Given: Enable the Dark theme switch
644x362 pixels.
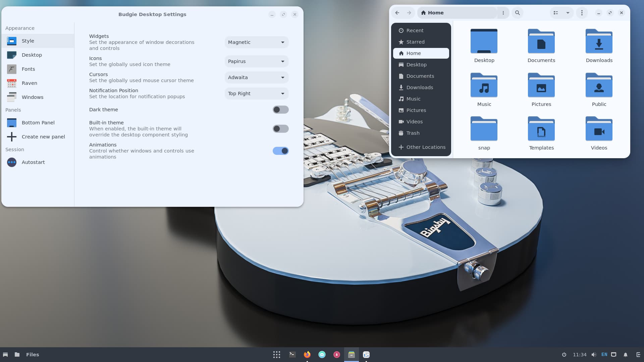Looking at the screenshot, I should [280, 110].
